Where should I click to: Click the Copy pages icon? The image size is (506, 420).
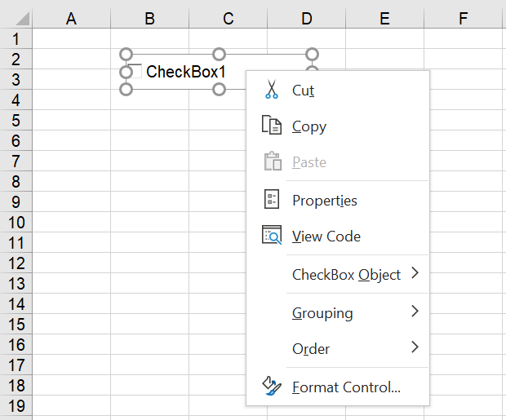point(272,125)
